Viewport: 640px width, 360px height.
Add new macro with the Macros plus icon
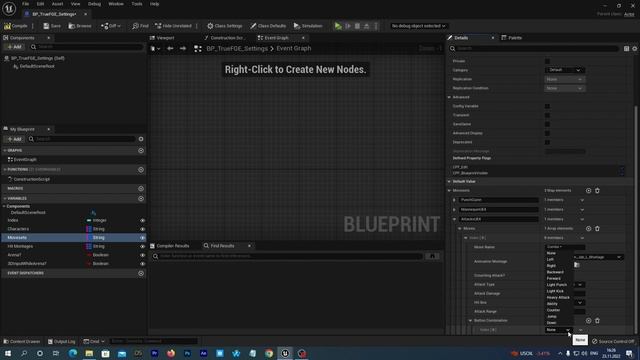click(141, 189)
